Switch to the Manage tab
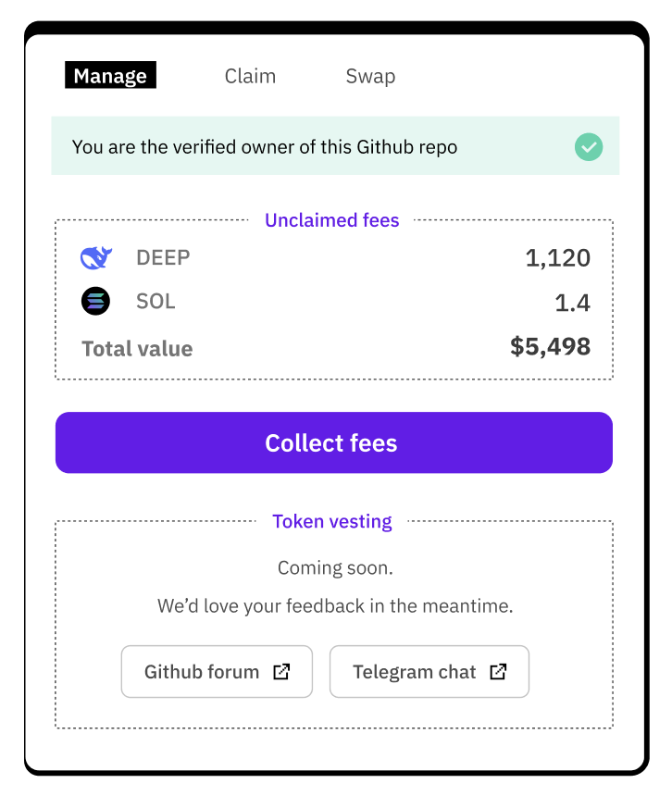 coord(111,75)
